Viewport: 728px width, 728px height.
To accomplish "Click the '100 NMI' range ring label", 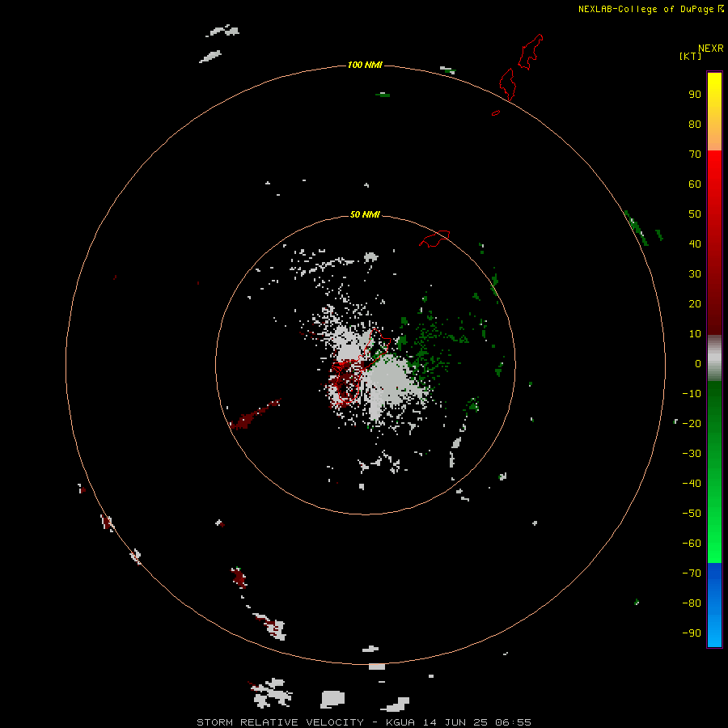I will click(x=365, y=65).
